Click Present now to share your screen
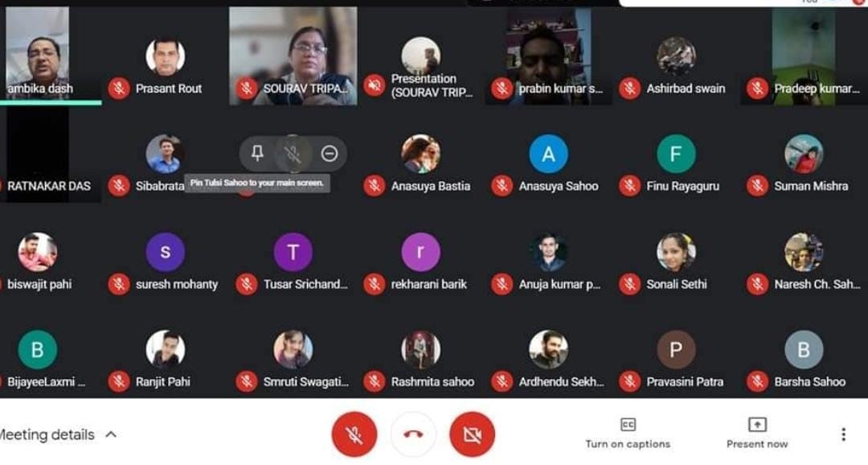The height and width of the screenshot is (465, 868). (x=757, y=434)
